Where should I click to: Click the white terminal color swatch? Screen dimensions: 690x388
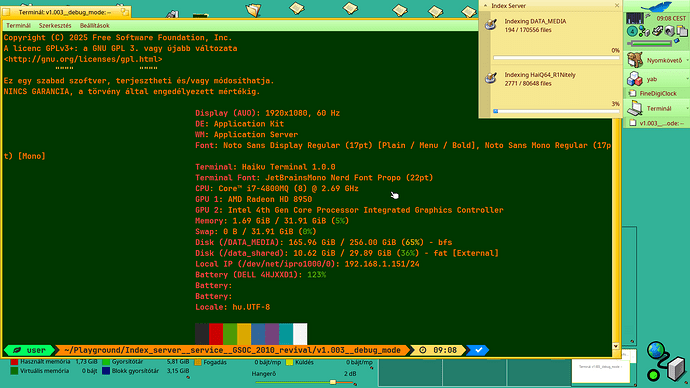[x=301, y=334]
